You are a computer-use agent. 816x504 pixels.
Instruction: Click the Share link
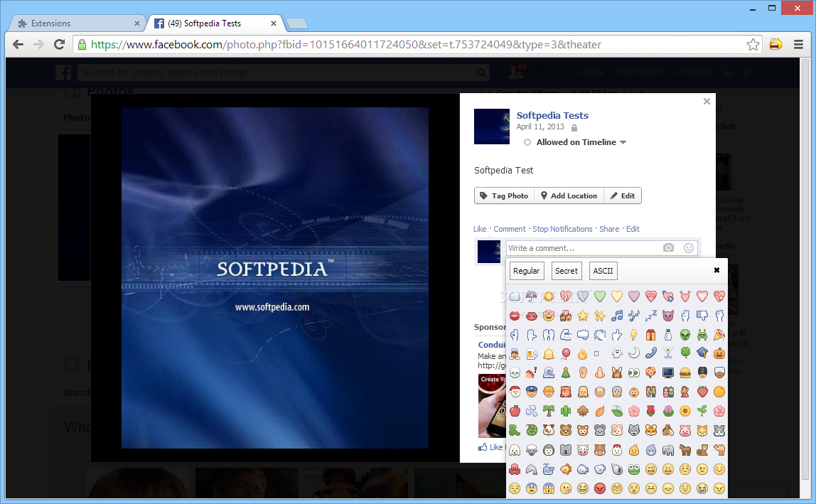coord(609,229)
